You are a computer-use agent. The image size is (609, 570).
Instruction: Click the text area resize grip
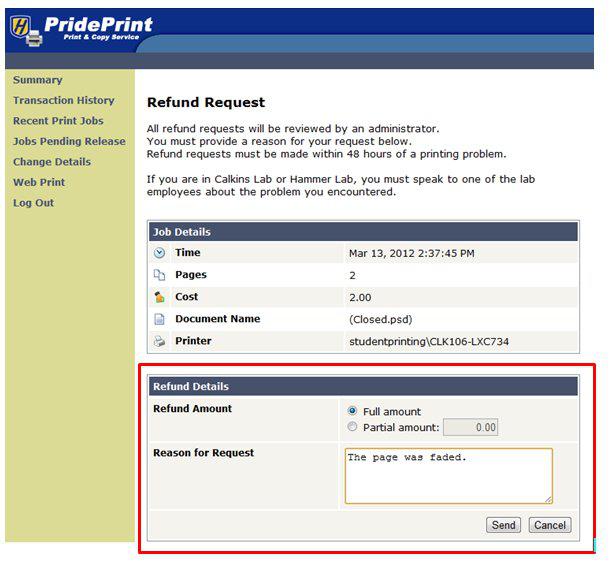[x=548, y=499]
